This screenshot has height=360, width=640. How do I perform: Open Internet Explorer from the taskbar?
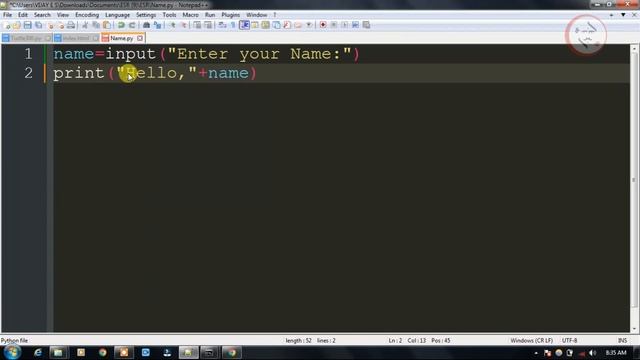coord(38,352)
